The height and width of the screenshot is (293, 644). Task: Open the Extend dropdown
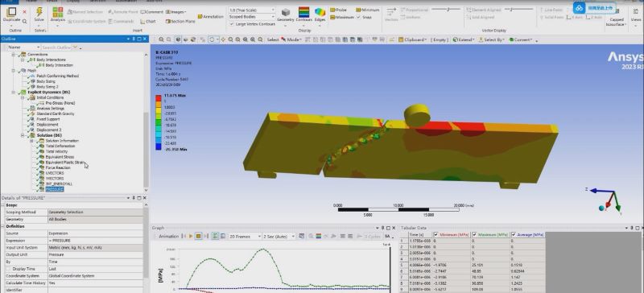[x=464, y=39]
